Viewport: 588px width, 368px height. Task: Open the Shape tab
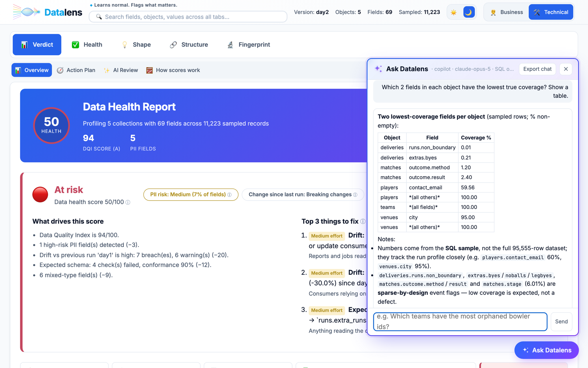pyautogui.click(x=136, y=45)
